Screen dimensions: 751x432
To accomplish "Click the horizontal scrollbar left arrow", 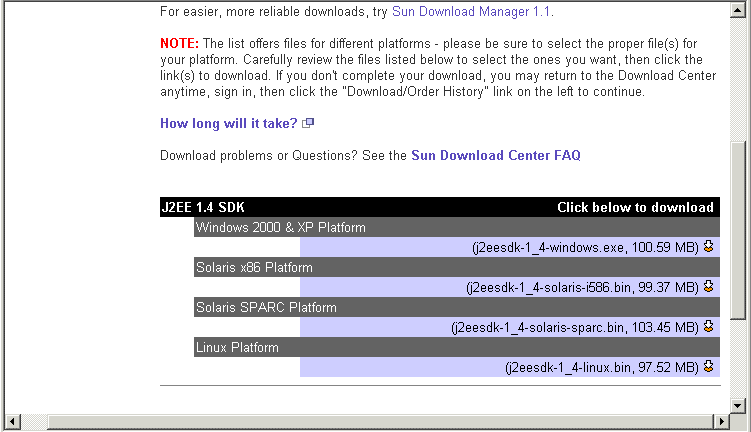I will (x=12, y=422).
